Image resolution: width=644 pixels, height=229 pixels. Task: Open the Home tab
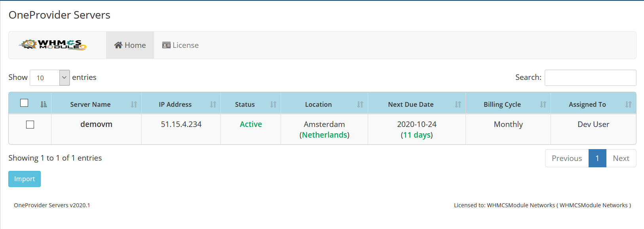pyautogui.click(x=130, y=45)
